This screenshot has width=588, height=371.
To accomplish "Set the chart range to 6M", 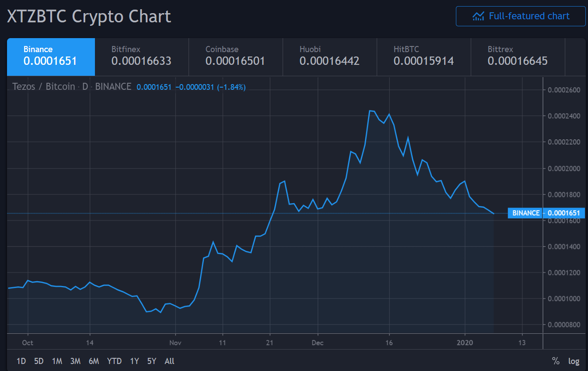I will coord(94,361).
